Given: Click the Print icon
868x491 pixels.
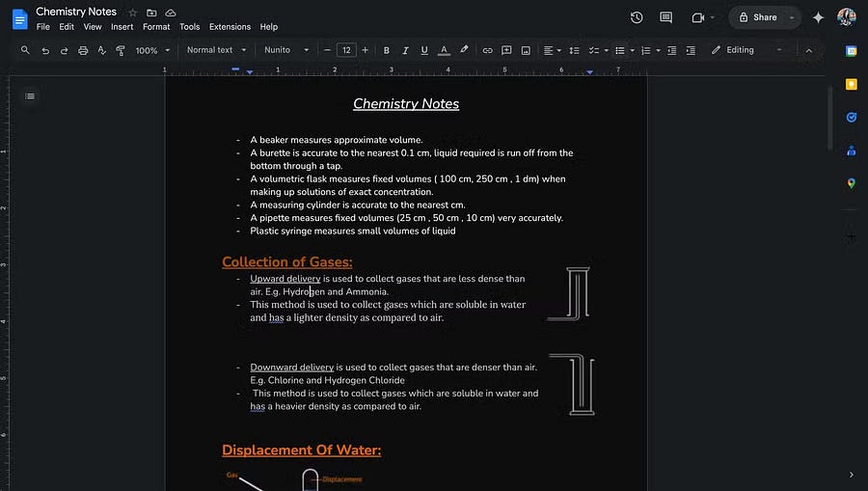Looking at the screenshot, I should click(x=83, y=50).
